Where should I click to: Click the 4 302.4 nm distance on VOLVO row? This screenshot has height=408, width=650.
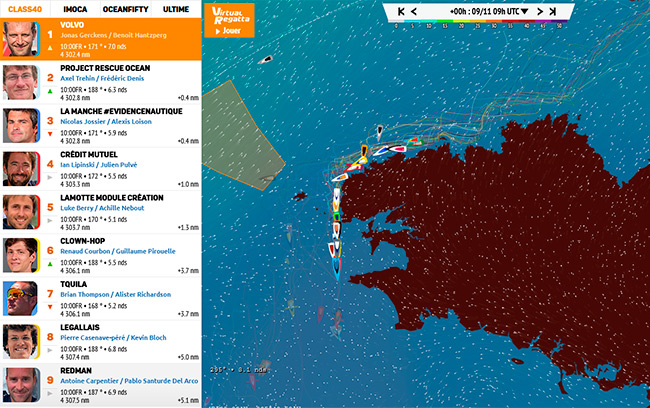tap(75, 54)
